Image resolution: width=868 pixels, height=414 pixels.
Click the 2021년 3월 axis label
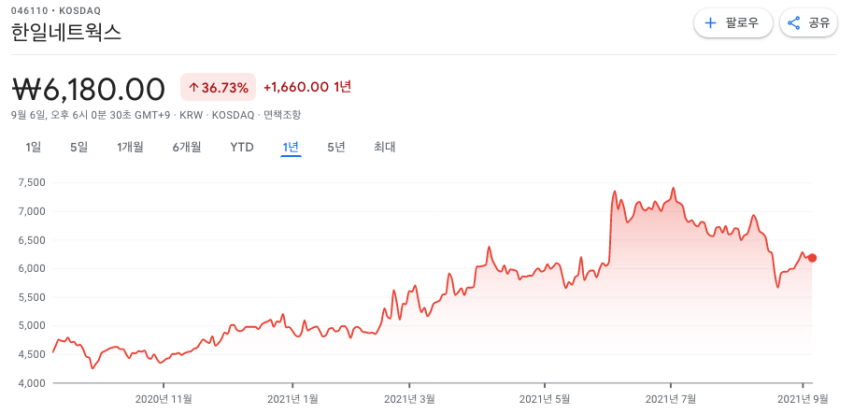[x=409, y=398]
